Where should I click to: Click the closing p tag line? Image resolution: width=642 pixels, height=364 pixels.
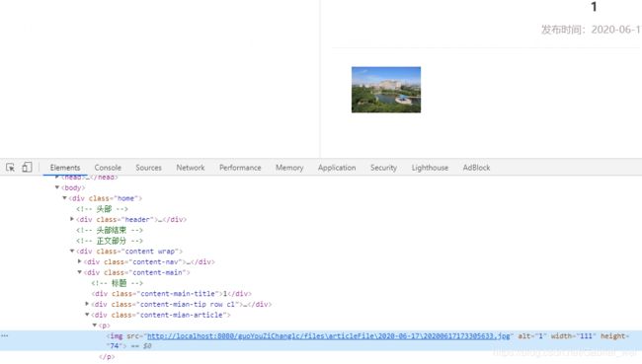107,357
